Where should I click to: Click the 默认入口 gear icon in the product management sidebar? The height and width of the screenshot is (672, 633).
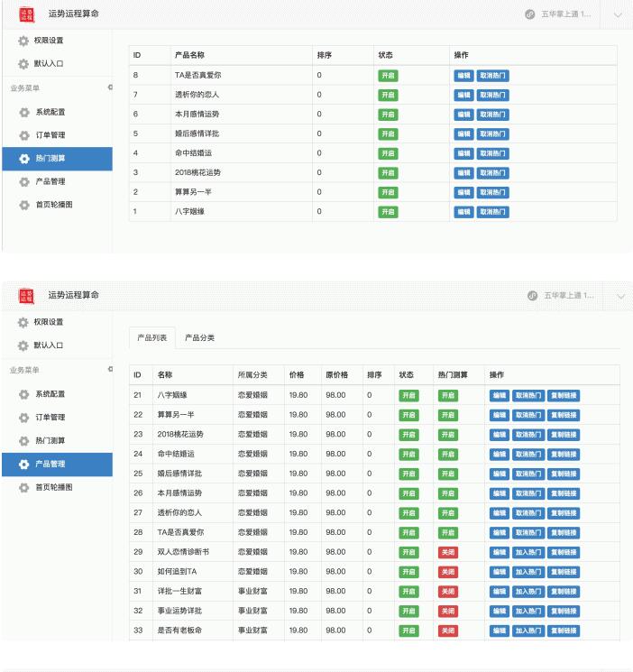[25, 345]
